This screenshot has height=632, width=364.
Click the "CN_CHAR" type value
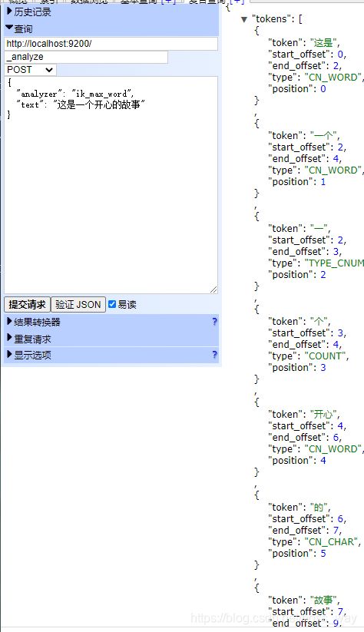331,542
